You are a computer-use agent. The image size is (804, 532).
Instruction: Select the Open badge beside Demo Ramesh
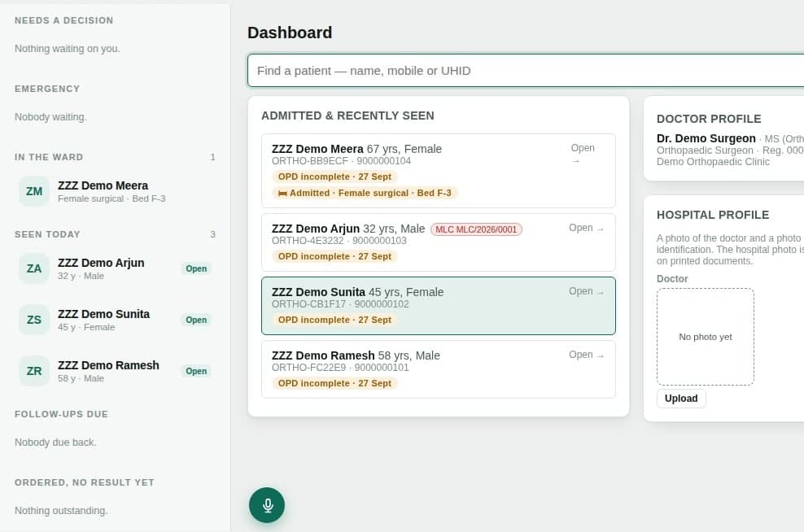(x=196, y=371)
